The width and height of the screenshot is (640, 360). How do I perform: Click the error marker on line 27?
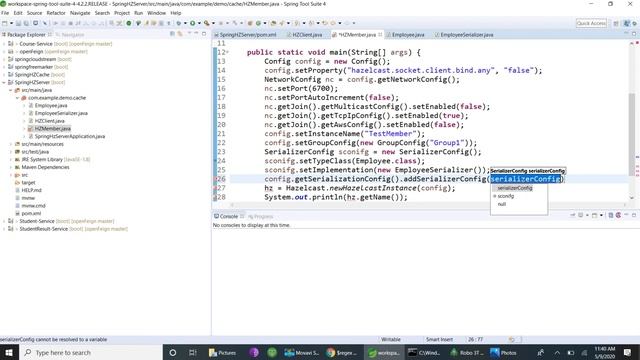(x=215, y=188)
